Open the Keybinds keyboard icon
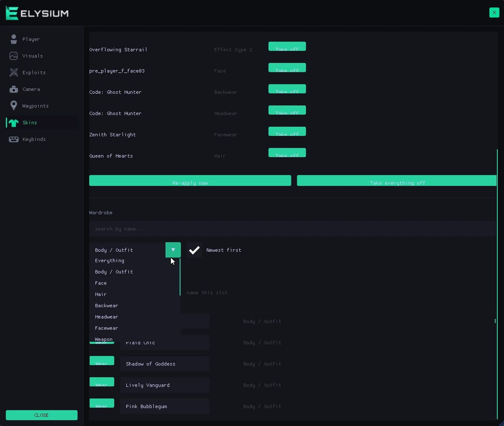Screen dimensions: 504x426 click(14, 139)
